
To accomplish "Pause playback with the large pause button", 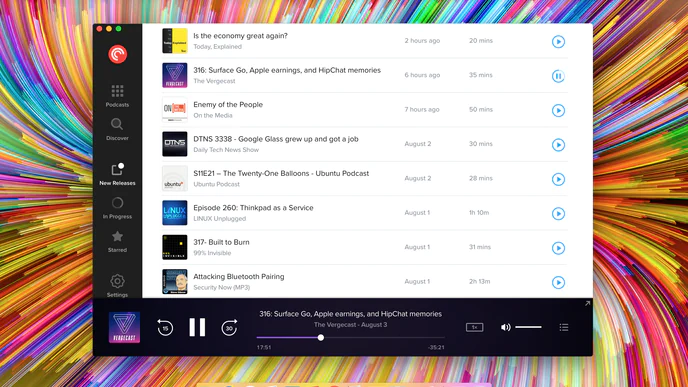I will tap(197, 327).
